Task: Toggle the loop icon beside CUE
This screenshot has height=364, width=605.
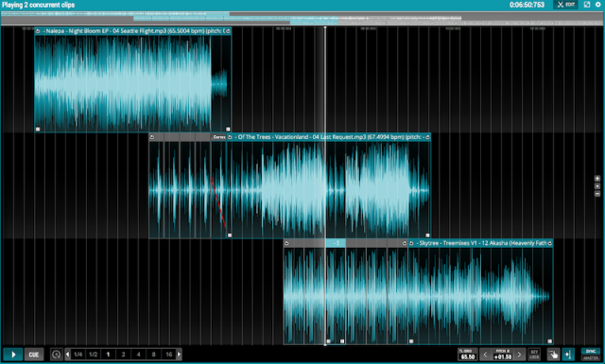Action: click(57, 355)
